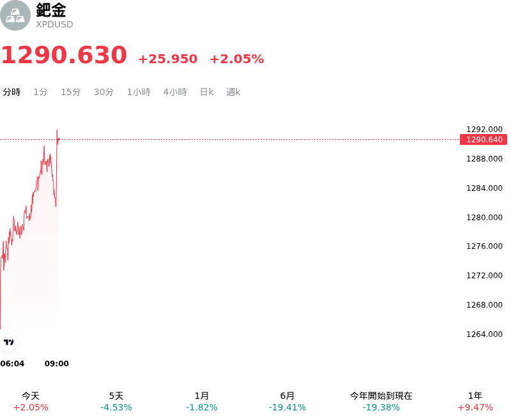Open the TradingView logo badge
Screen dimensions: 511x420
coord(8,342)
